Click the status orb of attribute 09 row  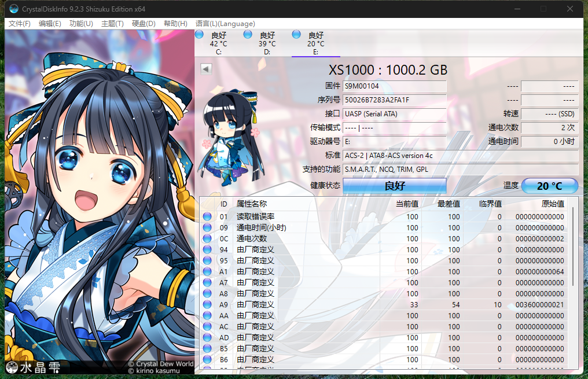tap(207, 227)
